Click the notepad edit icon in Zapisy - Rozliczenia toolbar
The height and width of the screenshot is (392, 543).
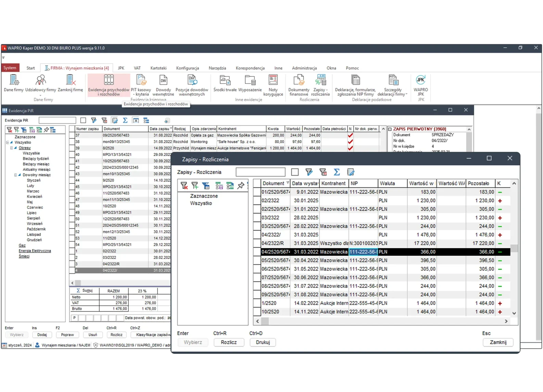[x=351, y=172]
